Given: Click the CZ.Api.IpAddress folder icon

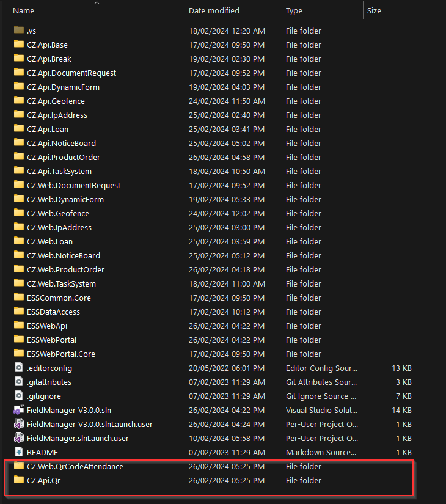Looking at the screenshot, I should (19, 114).
